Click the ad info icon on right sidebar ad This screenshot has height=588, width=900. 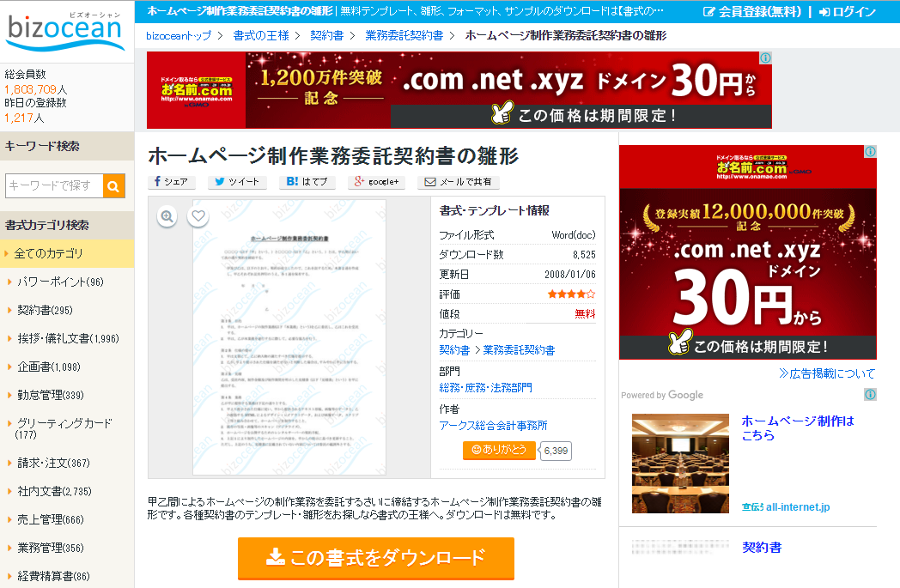[871, 151]
